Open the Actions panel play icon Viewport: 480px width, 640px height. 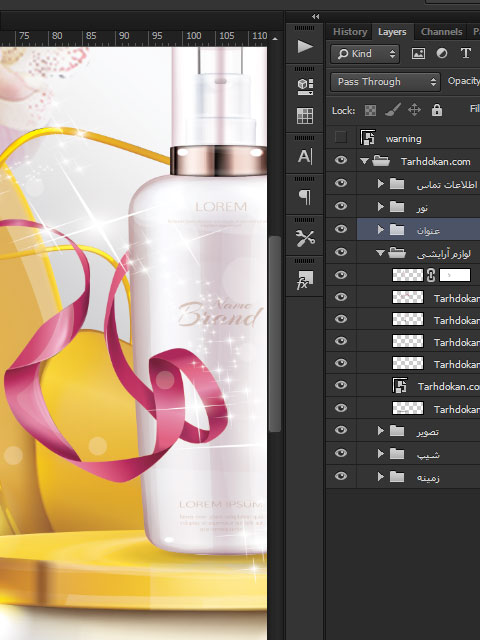pos(305,46)
